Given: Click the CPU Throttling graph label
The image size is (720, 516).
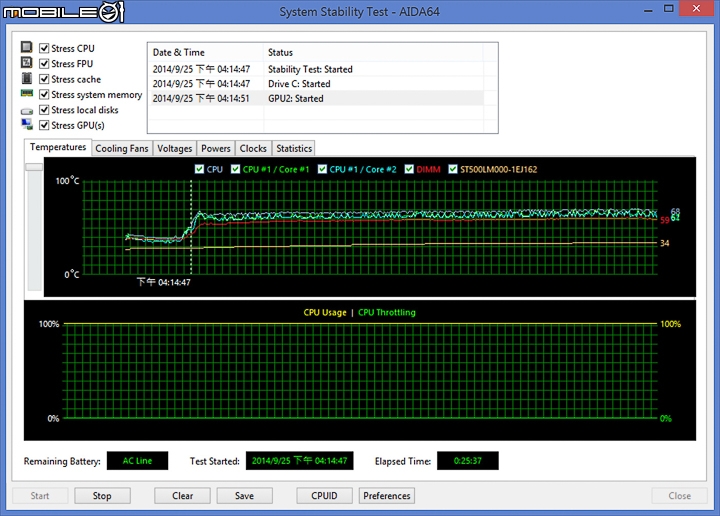Looking at the screenshot, I should (387, 313).
